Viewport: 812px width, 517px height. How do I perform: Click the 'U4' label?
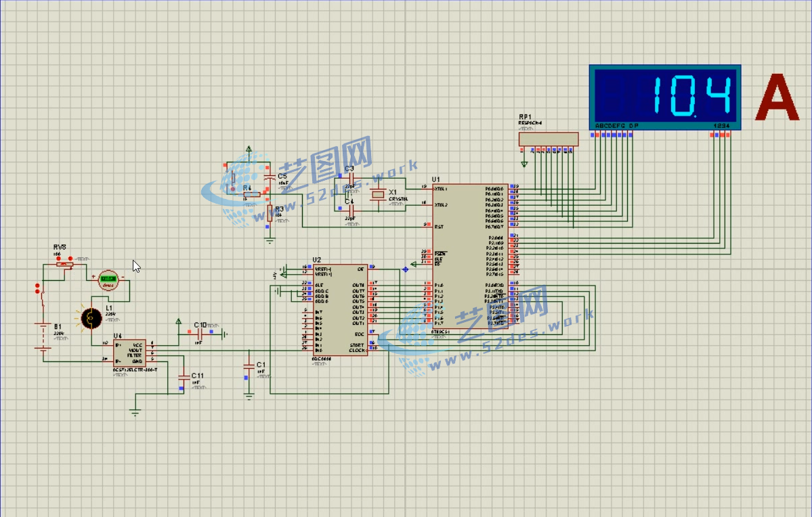(118, 336)
